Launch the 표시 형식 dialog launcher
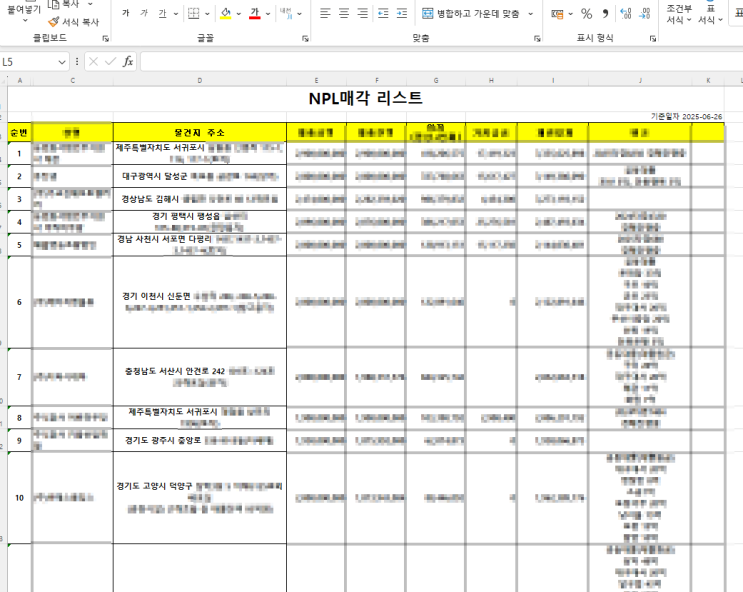 click(x=653, y=38)
